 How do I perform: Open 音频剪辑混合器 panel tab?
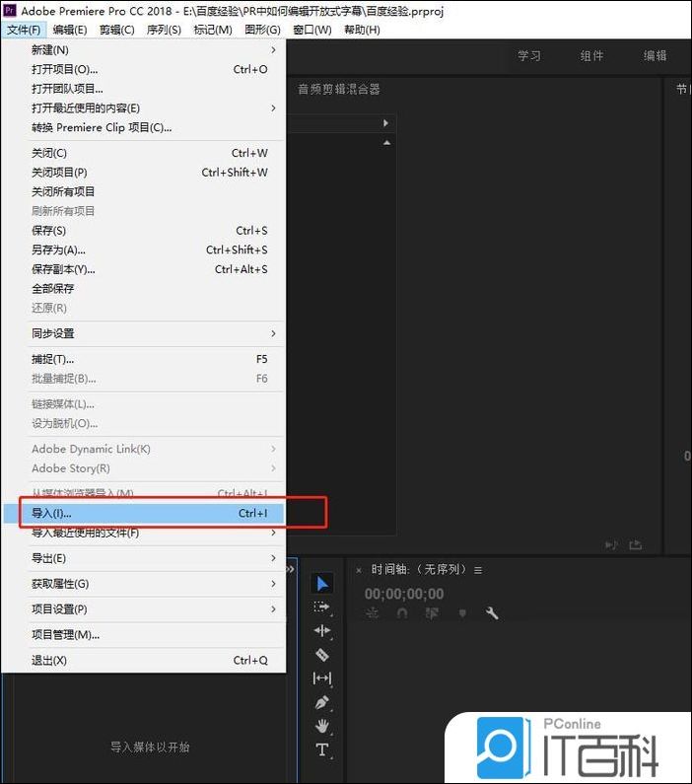339,90
